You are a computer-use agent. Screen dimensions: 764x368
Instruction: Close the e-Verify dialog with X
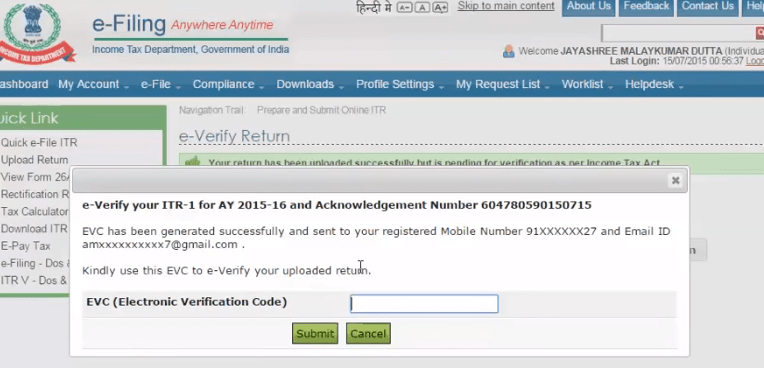pos(675,180)
